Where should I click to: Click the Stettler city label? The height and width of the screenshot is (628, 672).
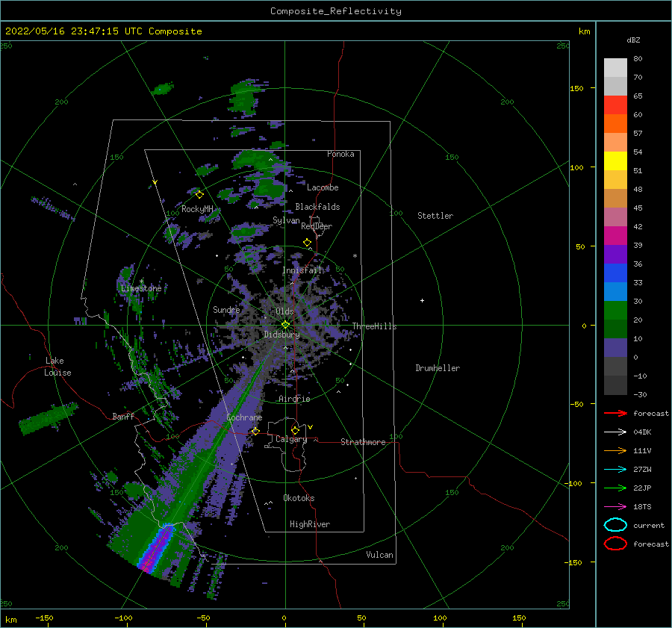(435, 216)
